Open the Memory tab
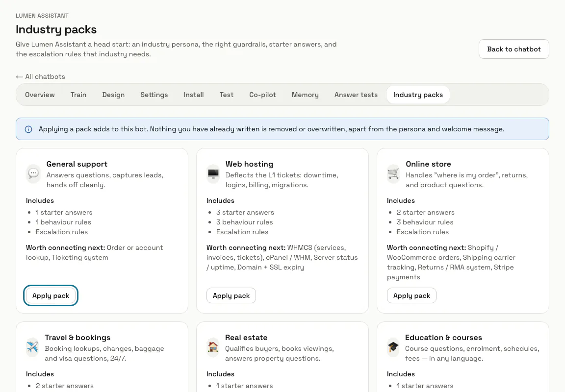The height and width of the screenshot is (392, 565). click(305, 95)
